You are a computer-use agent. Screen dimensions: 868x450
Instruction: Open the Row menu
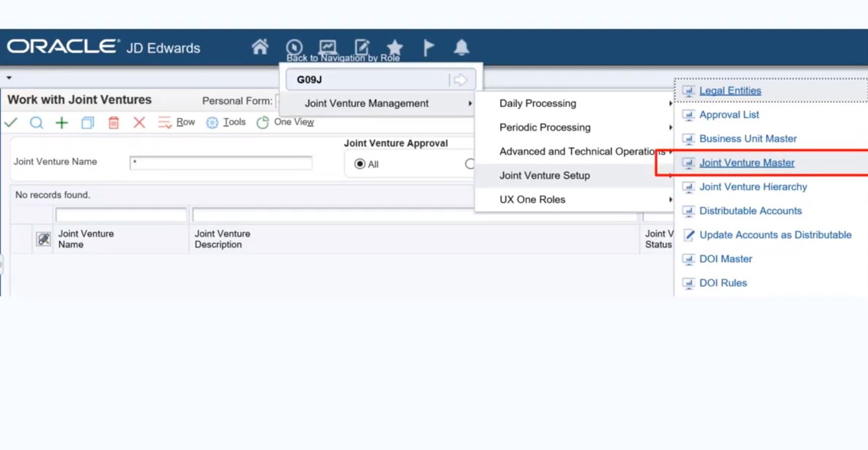(x=177, y=122)
